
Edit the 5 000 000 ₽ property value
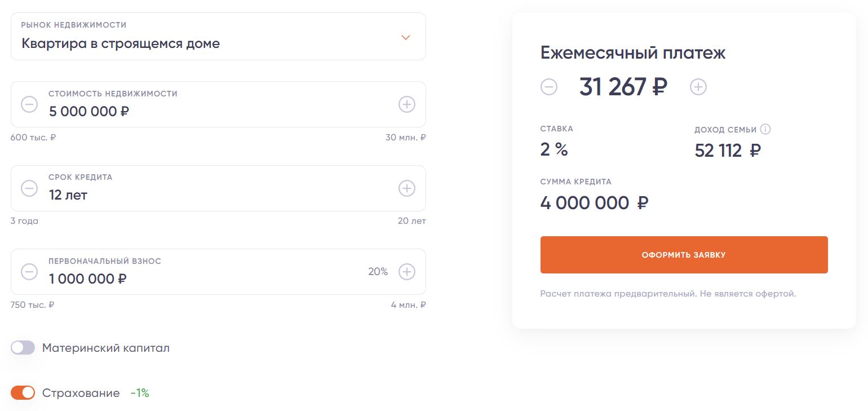(x=89, y=111)
